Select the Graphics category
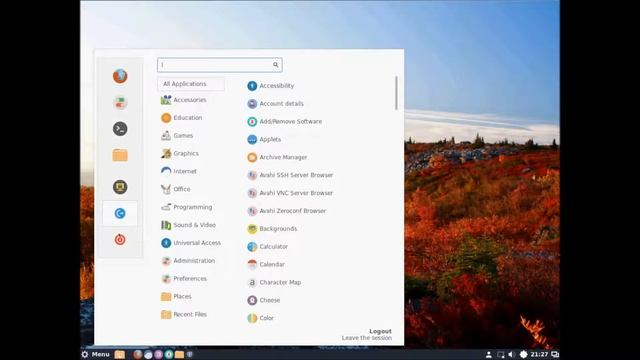Image resolution: width=640 pixels, height=360 pixels. point(180,153)
